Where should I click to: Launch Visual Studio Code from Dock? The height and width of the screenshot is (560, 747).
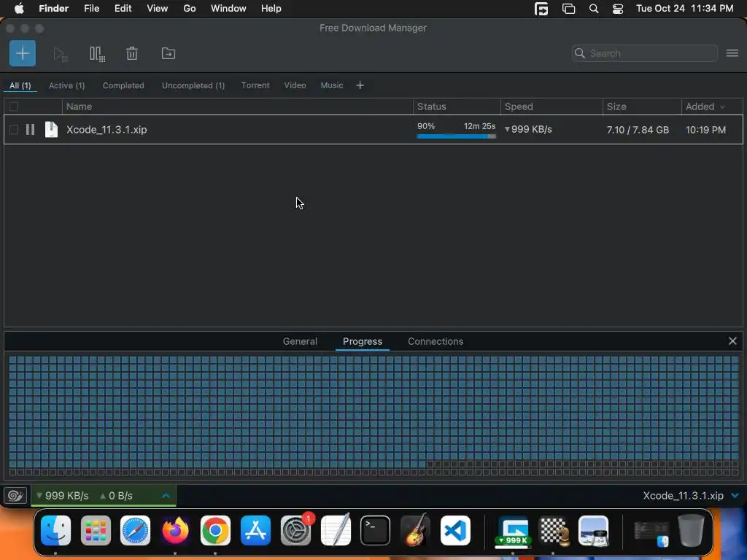[x=455, y=531]
